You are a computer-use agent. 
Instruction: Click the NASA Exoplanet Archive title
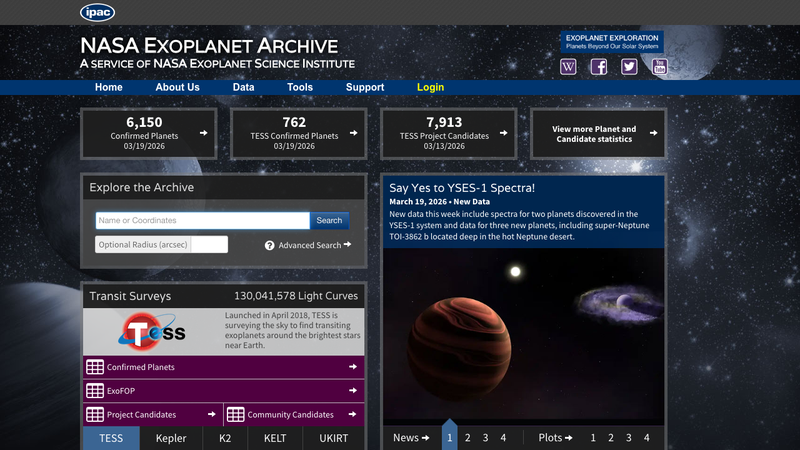point(209,46)
